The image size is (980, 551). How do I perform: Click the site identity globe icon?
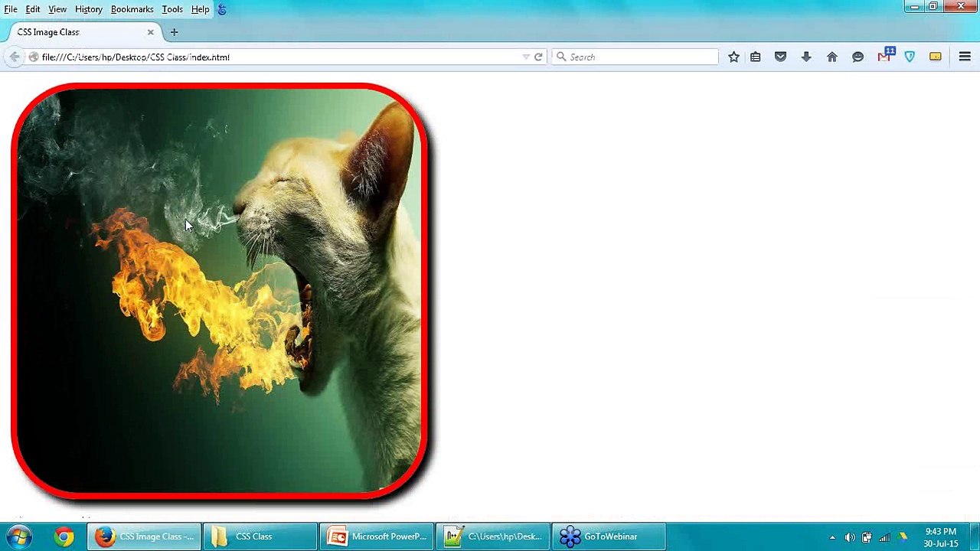click(34, 57)
